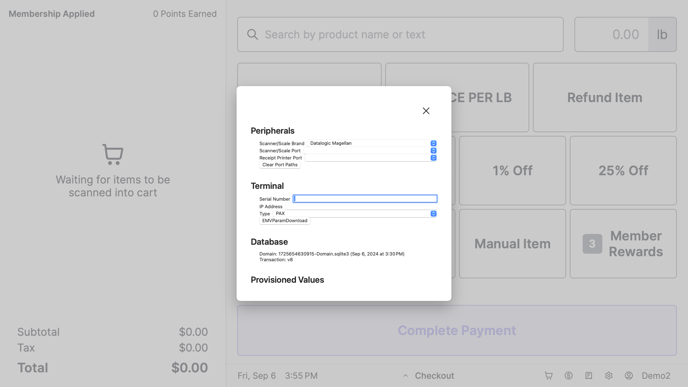Viewport: 688px width, 387px height.
Task: Expand the Checkout menu chevron
Action: (x=405, y=376)
